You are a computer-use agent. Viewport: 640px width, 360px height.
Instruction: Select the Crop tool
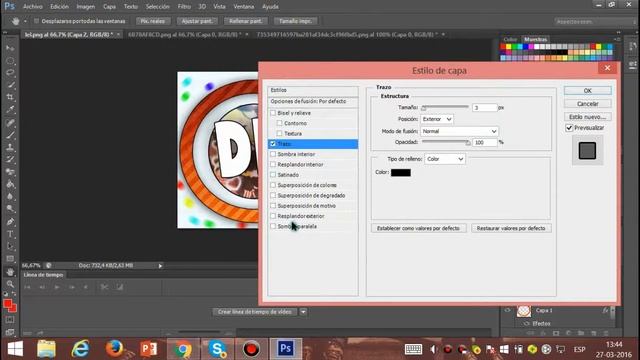10,98
